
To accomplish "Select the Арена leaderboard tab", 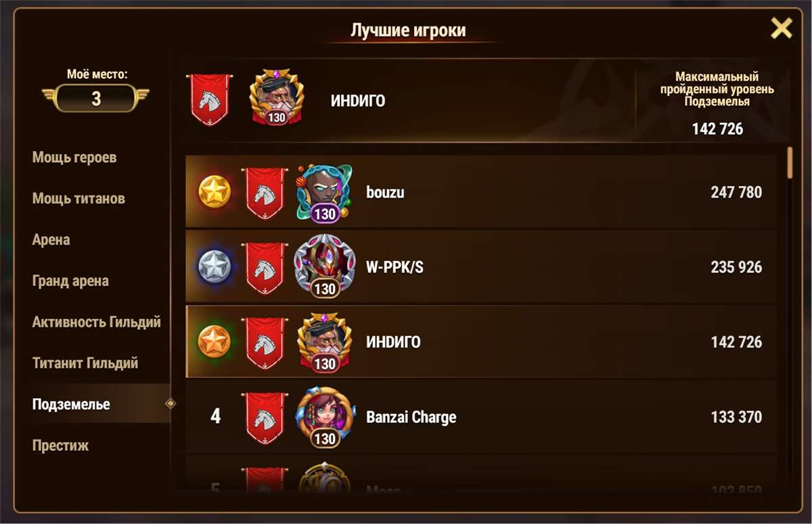I will [51, 240].
